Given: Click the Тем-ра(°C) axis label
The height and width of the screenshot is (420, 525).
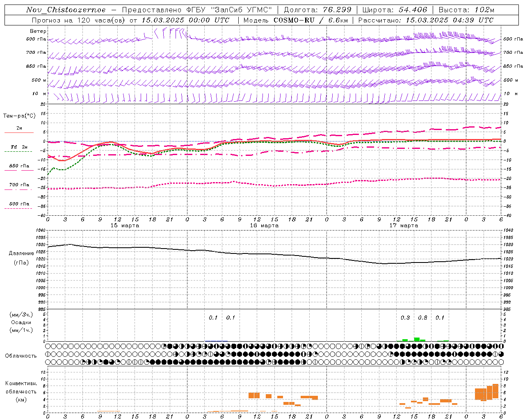Looking at the screenshot, I should click(x=19, y=116).
